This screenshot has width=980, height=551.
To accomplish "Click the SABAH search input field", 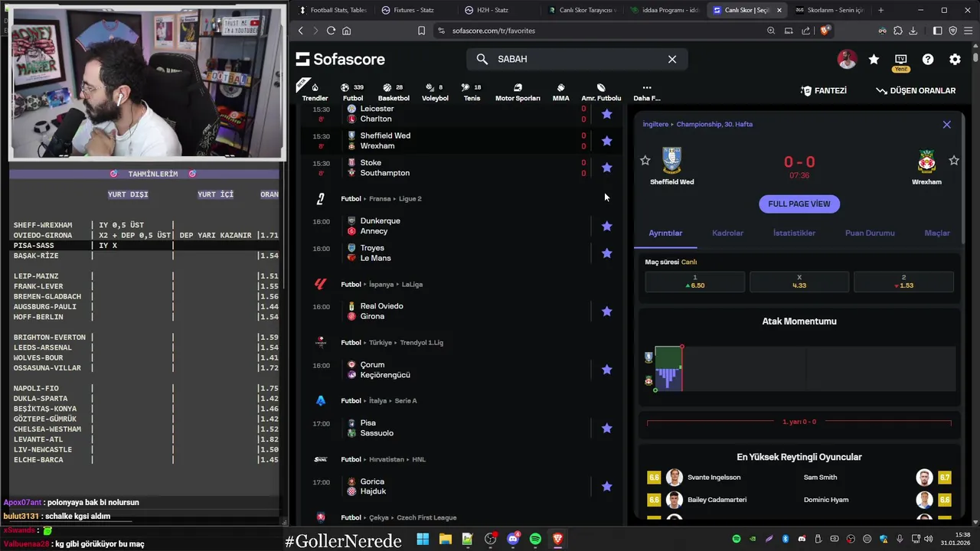I will point(577,59).
